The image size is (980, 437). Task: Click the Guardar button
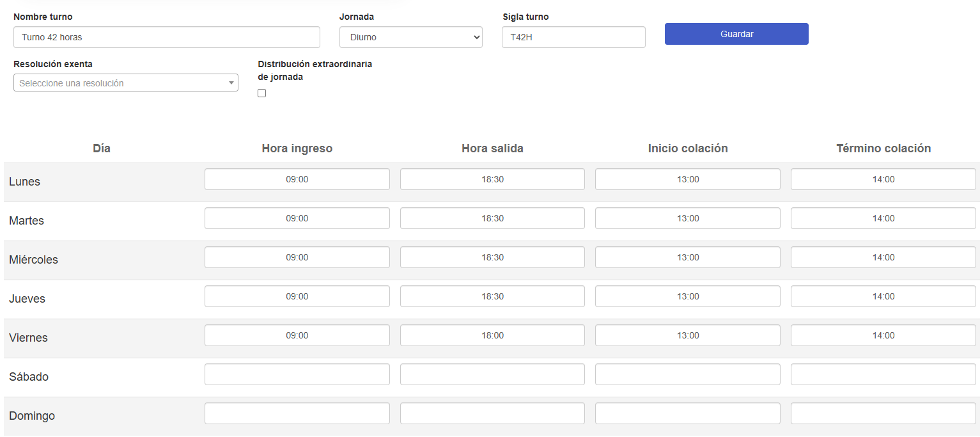(x=736, y=34)
